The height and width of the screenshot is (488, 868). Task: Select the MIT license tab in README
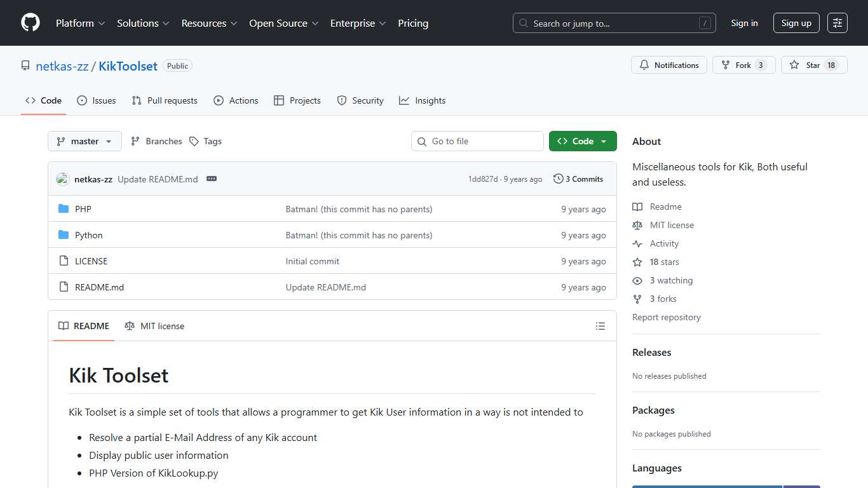point(154,326)
